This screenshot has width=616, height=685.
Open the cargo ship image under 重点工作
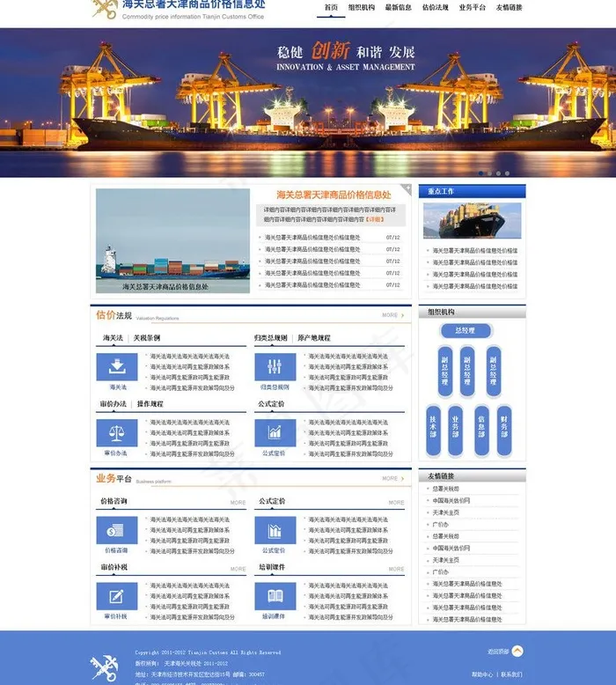[473, 221]
